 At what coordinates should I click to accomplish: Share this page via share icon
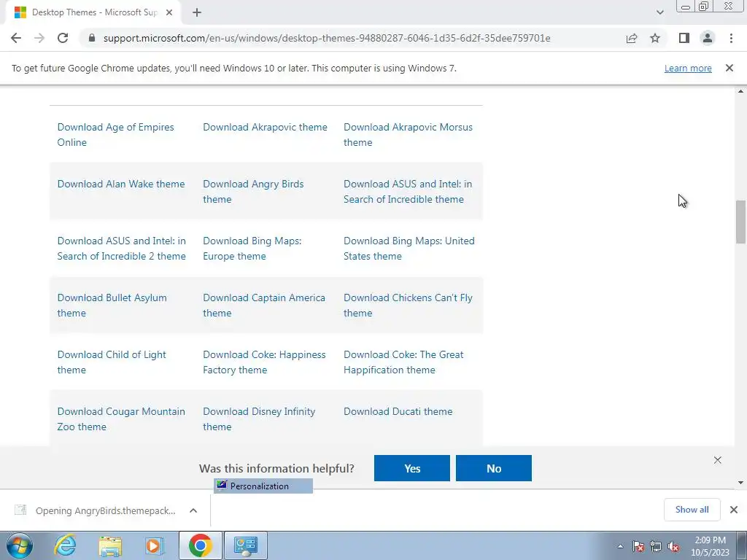click(632, 38)
